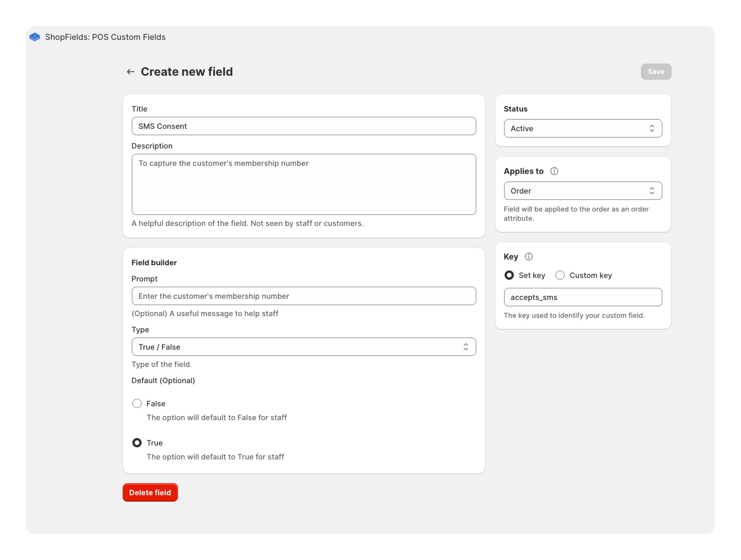Click the ShopFields: POS Custom Fields header
Image resolution: width=741 pixels, height=560 pixels.
click(x=104, y=37)
